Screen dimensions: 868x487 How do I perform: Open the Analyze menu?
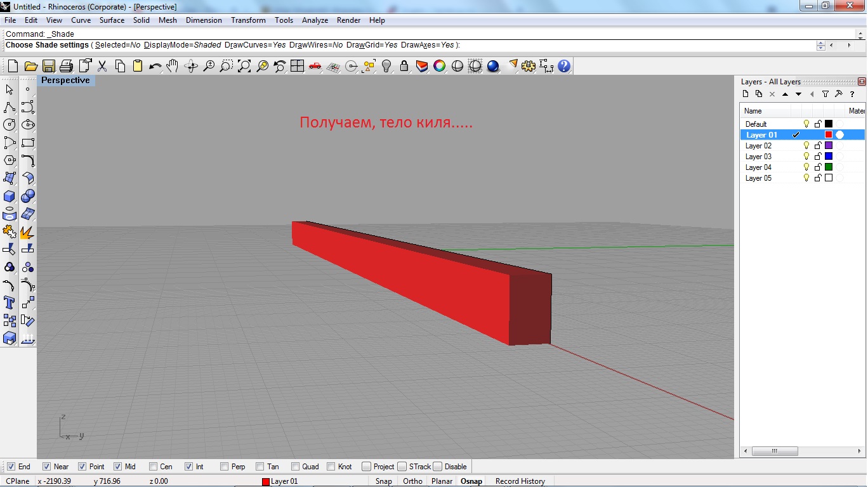(315, 20)
